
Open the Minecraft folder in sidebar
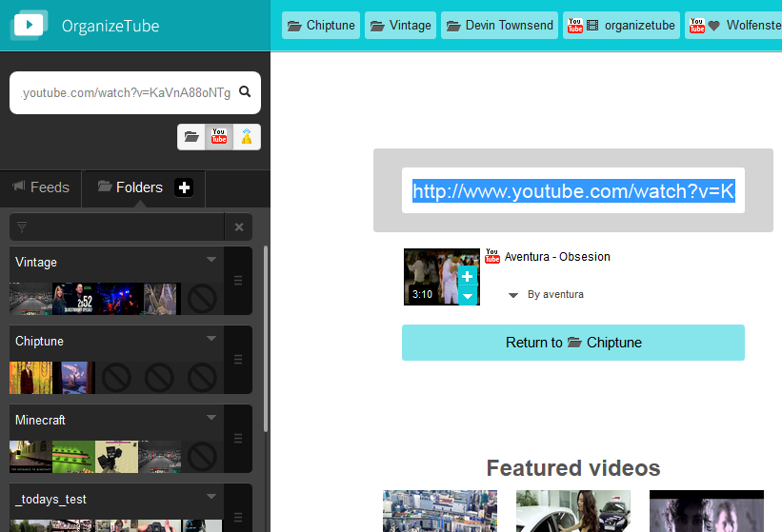click(40, 421)
